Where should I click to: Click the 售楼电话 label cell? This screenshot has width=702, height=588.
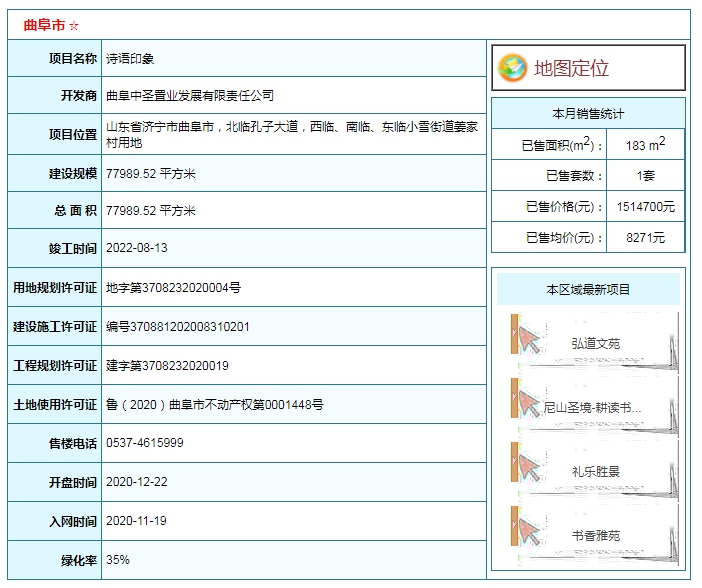coord(55,443)
